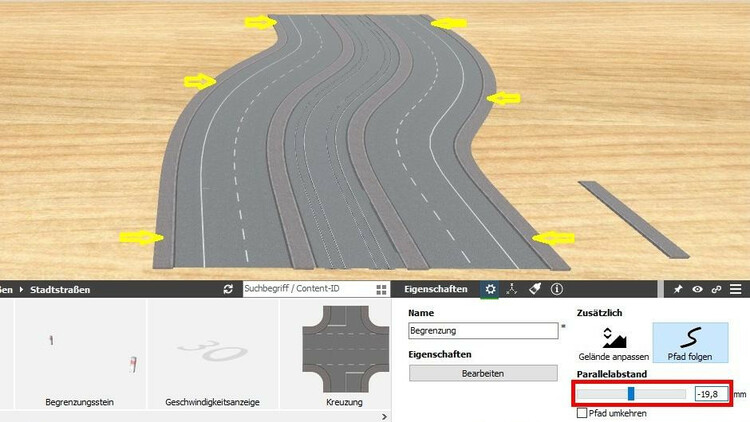Pin the properties panel
Screen dimensions: 750x422
(x=678, y=289)
